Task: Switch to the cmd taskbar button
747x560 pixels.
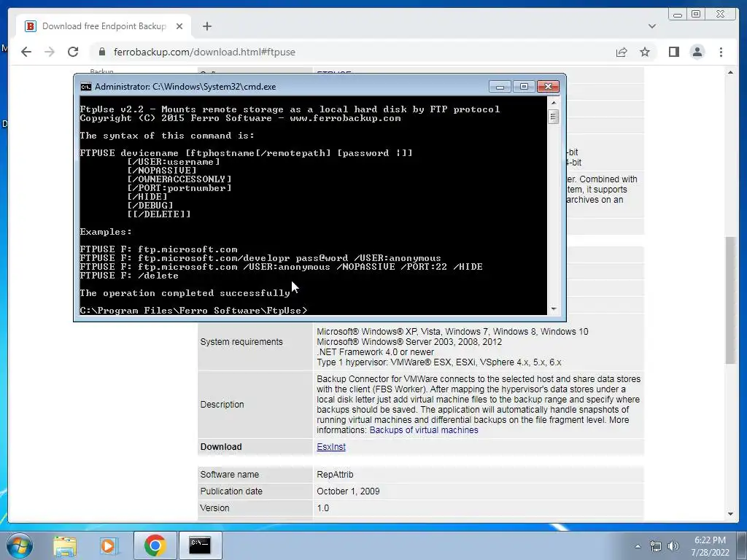Action: (200, 545)
